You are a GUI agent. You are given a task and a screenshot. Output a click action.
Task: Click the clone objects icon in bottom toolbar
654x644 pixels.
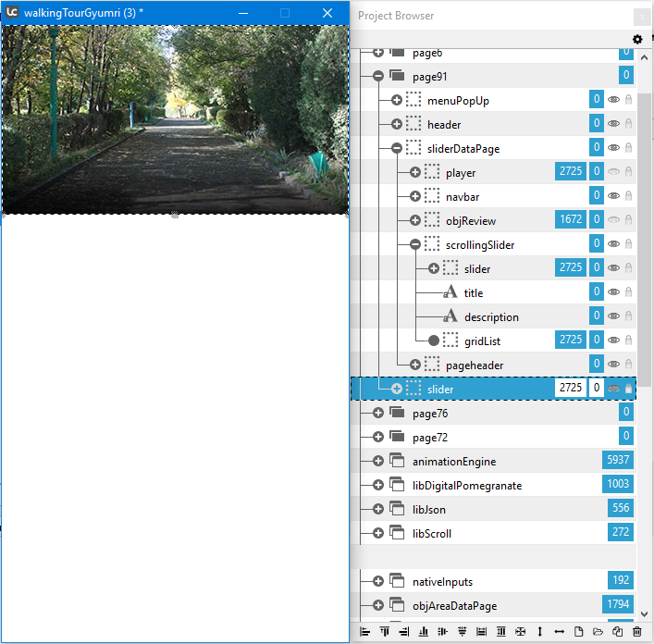617,632
